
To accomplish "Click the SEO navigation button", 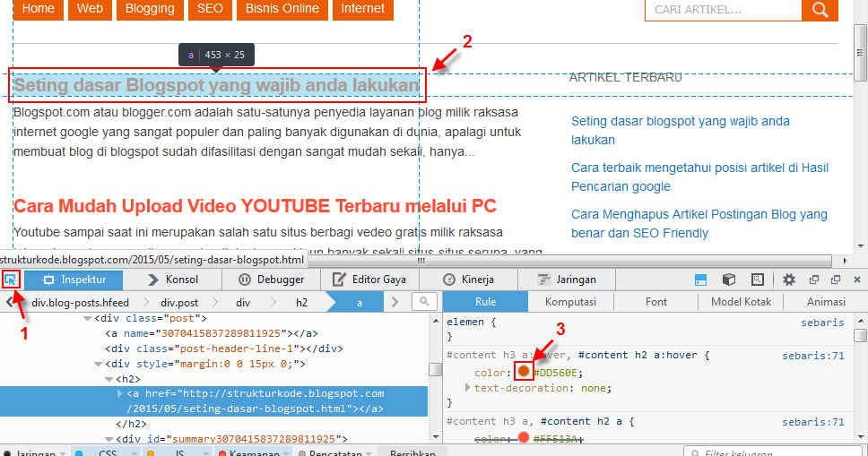I will point(210,10).
